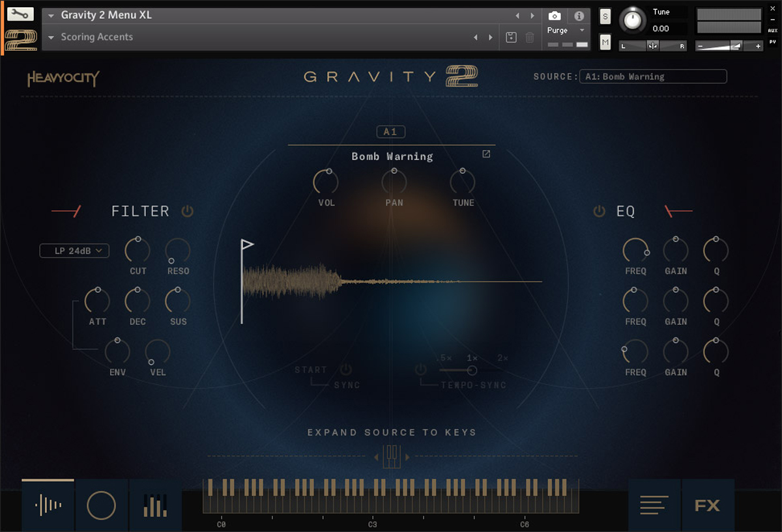The height and width of the screenshot is (532, 782).
Task: Click the Tune knob in header
Action: (x=632, y=20)
